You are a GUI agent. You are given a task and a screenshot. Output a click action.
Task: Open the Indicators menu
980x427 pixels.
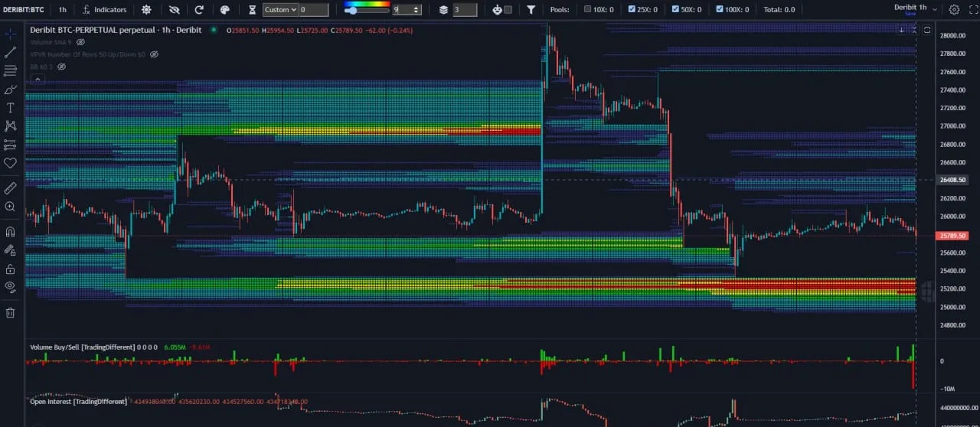pyautogui.click(x=105, y=10)
